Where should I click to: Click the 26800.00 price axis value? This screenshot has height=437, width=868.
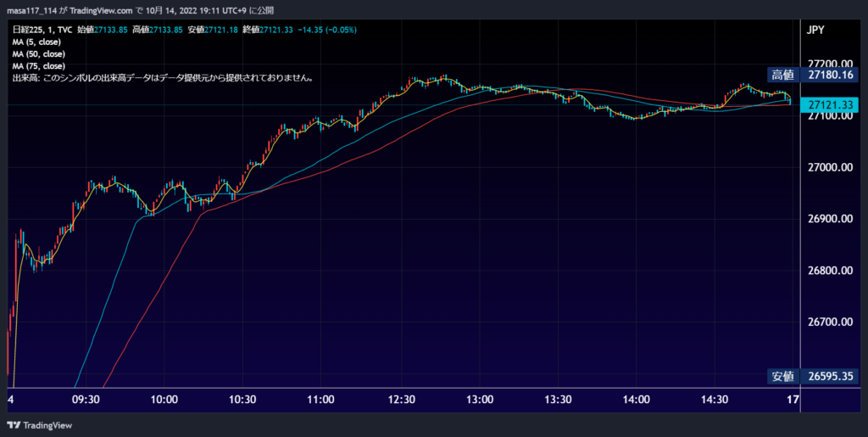coord(829,271)
